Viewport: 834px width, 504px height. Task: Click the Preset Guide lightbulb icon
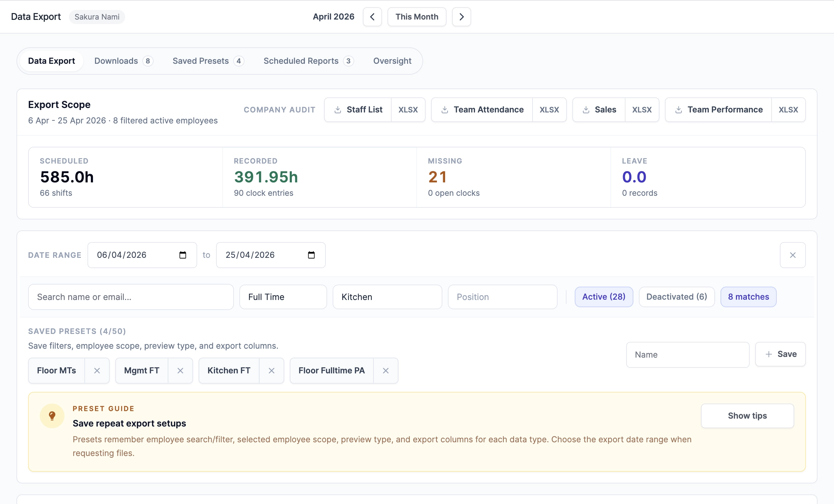(52, 416)
